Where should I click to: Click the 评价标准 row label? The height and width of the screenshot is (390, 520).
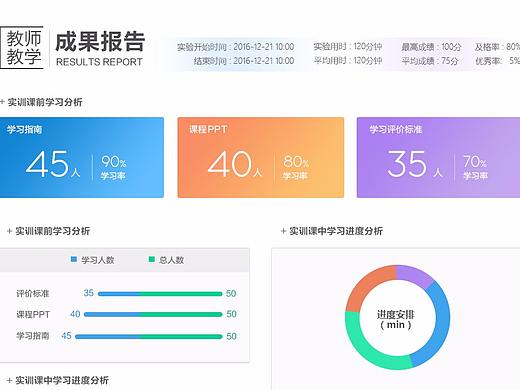pyautogui.click(x=33, y=294)
